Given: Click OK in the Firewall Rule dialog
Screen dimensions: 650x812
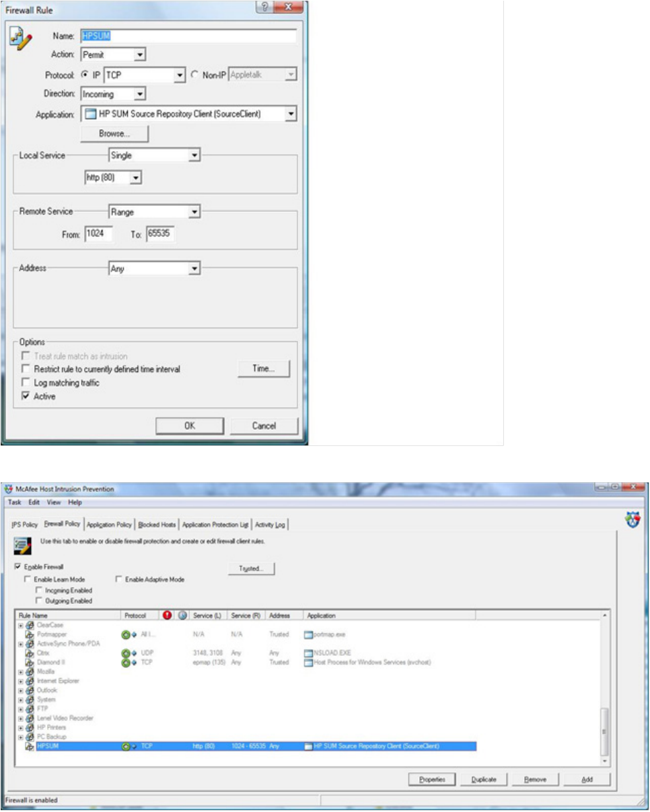Looking at the screenshot, I should (190, 426).
